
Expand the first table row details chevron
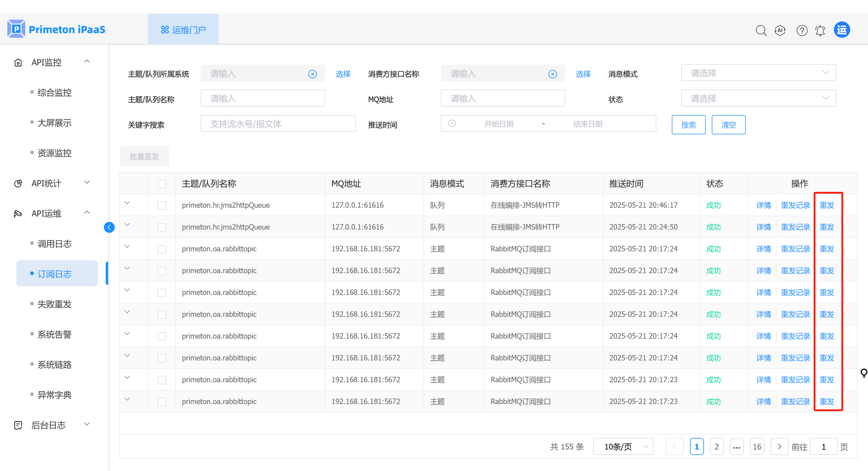coord(127,203)
